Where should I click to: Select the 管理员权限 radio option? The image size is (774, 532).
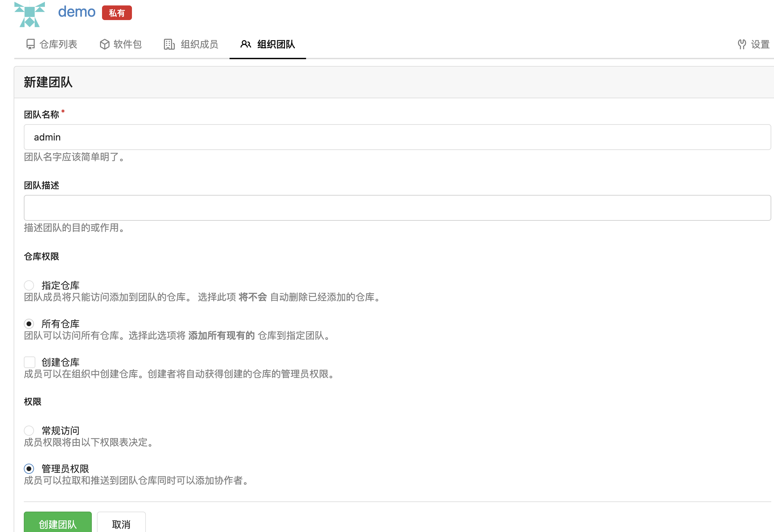(x=29, y=469)
